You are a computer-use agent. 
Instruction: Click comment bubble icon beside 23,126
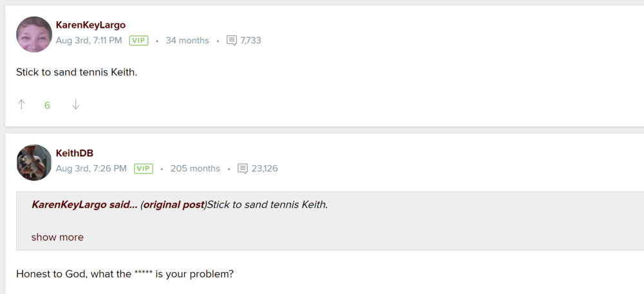point(243,169)
